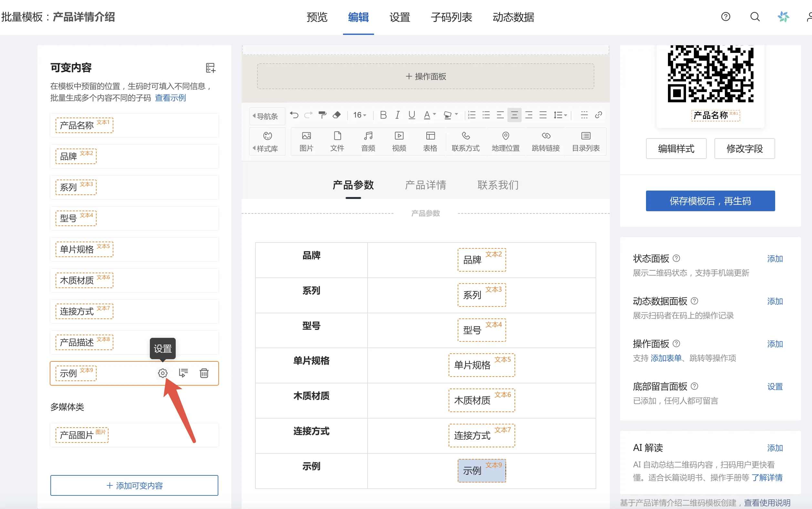Show help for 底部留言面板

pyautogui.click(x=694, y=386)
